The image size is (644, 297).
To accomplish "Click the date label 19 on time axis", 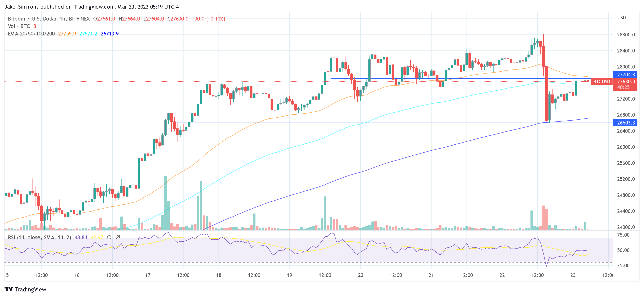I will click(x=290, y=275).
